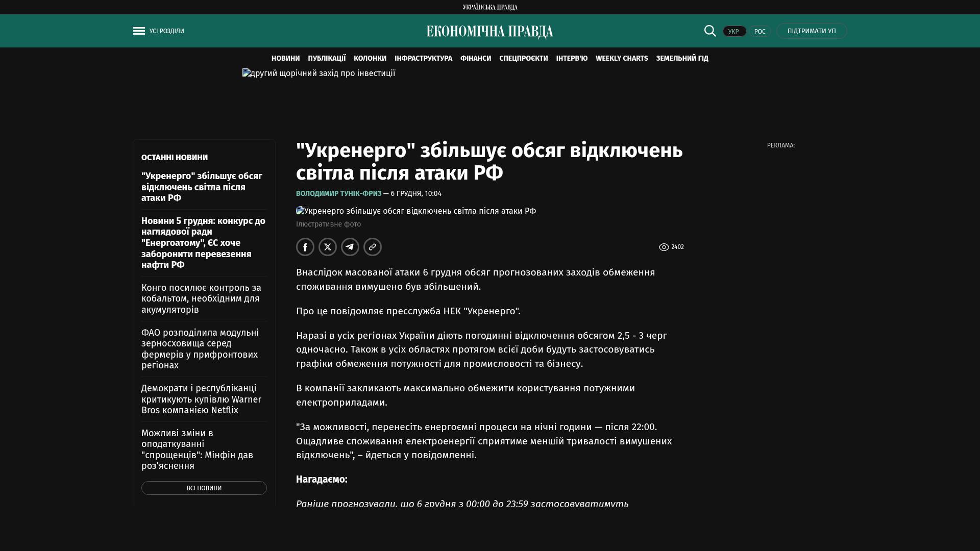980x551 pixels.
Task: Share article via Telegram
Action: pos(350,247)
